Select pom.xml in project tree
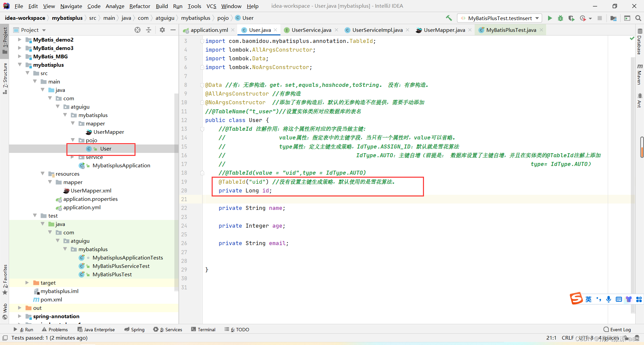644x345 pixels. click(51, 299)
